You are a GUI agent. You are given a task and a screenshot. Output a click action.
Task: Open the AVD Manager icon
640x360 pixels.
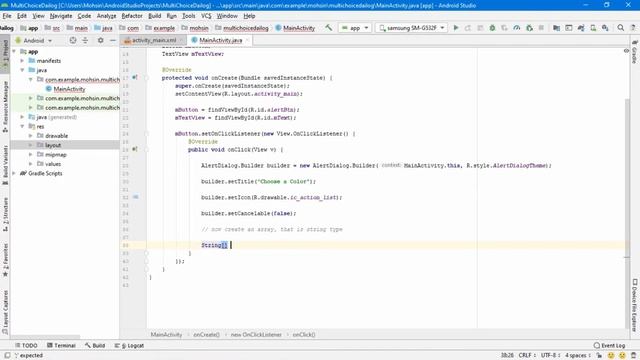(x=593, y=28)
